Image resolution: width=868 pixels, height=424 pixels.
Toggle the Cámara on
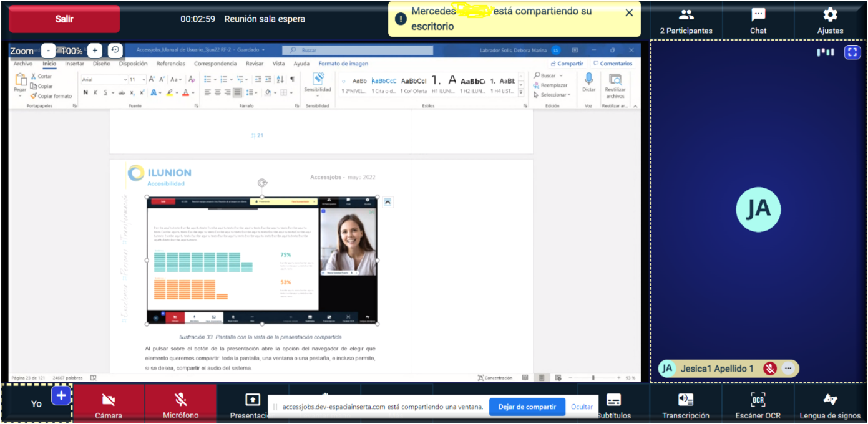click(109, 404)
